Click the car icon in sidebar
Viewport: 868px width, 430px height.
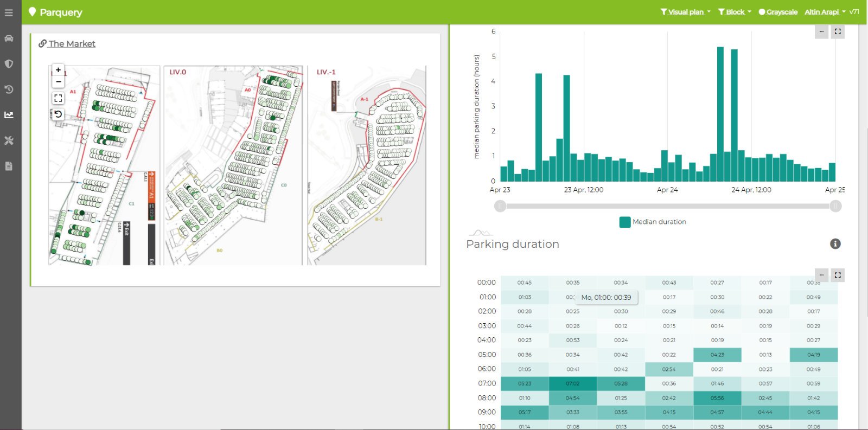click(9, 38)
